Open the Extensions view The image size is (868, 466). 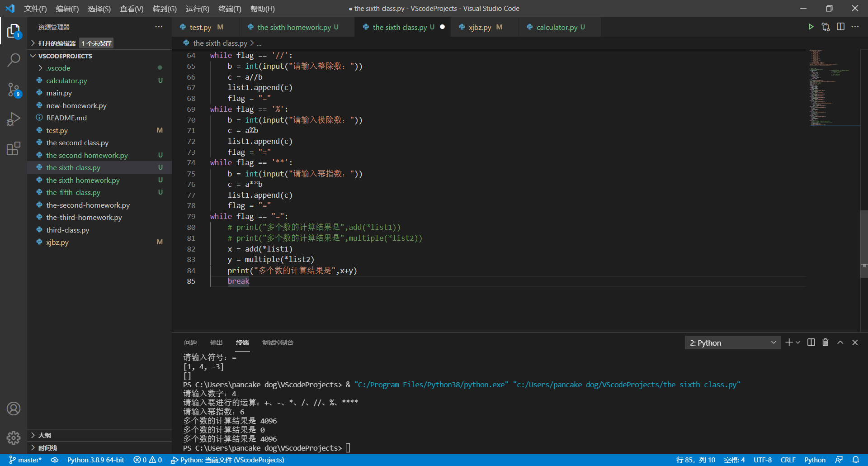14,148
